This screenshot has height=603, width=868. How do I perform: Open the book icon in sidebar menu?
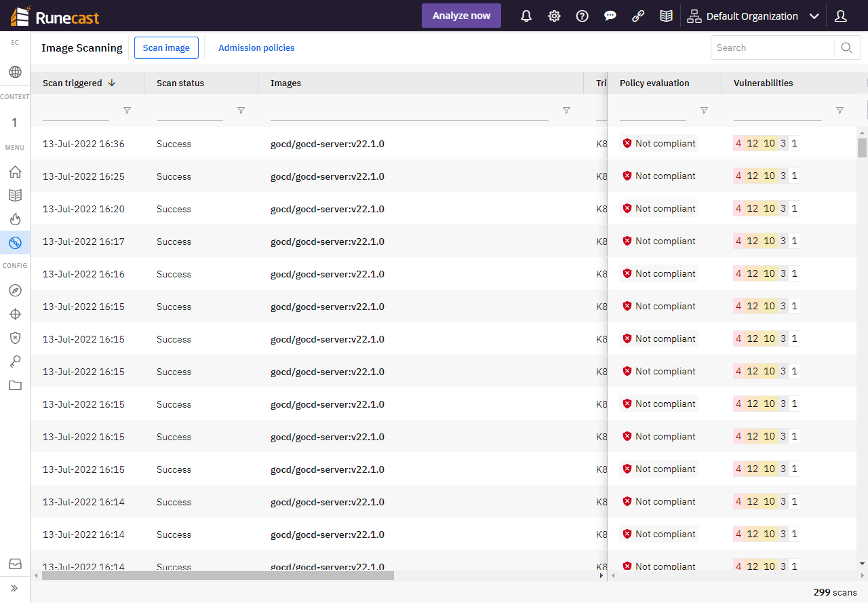tap(15, 195)
